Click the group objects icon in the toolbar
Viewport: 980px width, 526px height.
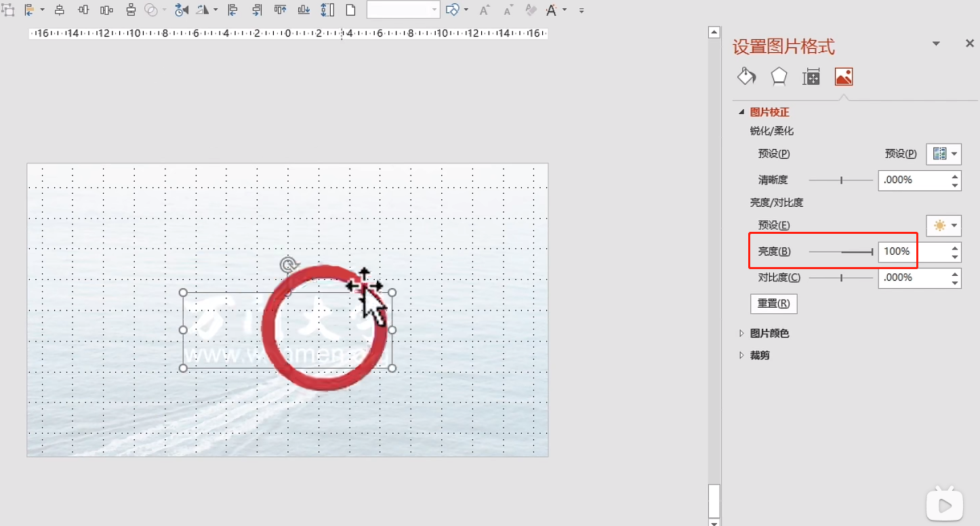point(7,10)
